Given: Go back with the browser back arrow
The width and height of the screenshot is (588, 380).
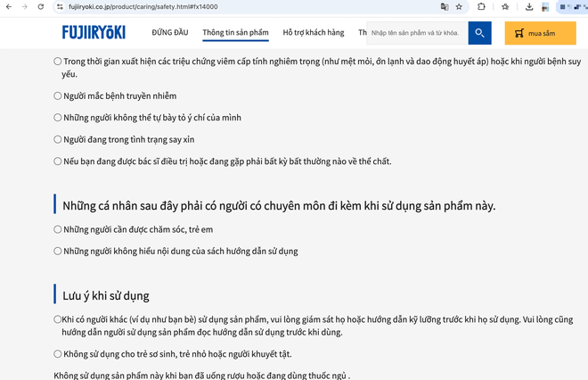Looking at the screenshot, I should coord(9,7).
